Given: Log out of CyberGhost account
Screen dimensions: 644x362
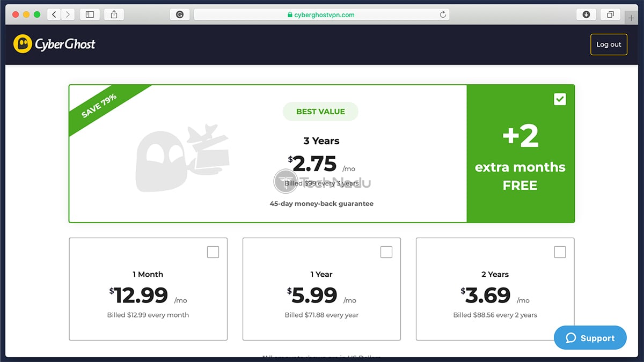Looking at the screenshot, I should (x=609, y=45).
